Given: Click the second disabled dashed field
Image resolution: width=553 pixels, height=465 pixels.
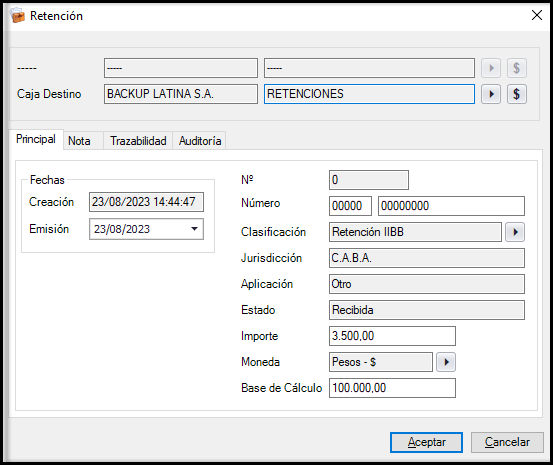Looking at the screenshot, I should coord(369,68).
